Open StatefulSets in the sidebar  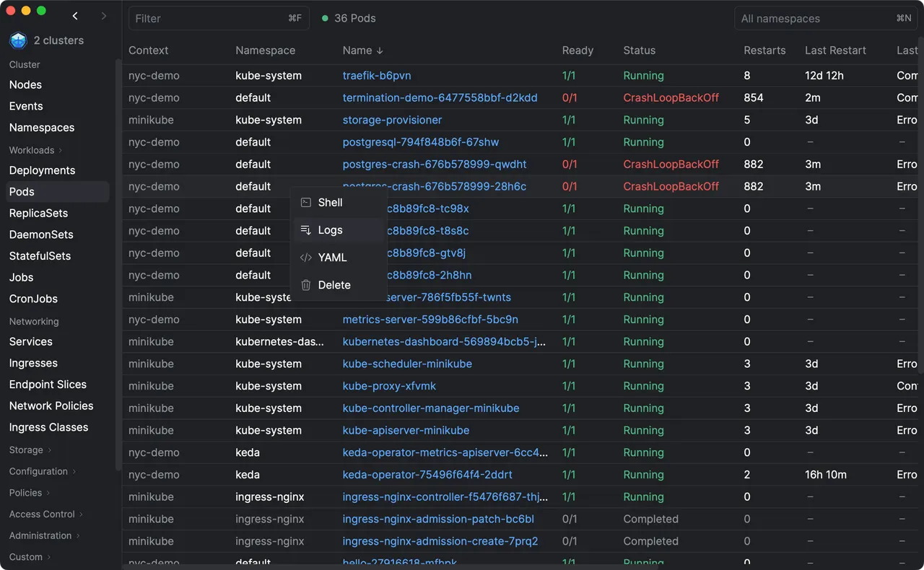pyautogui.click(x=40, y=256)
